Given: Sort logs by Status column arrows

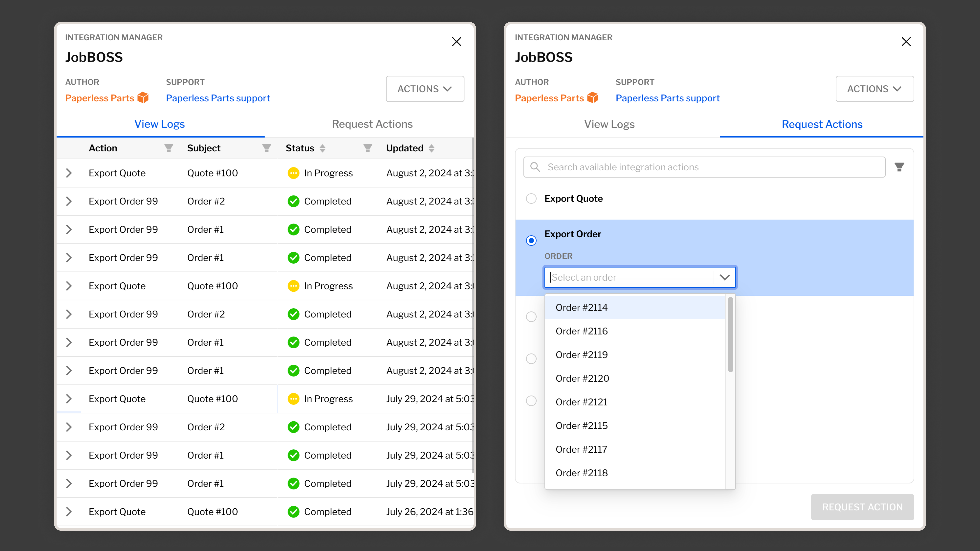Looking at the screenshot, I should tap(322, 148).
